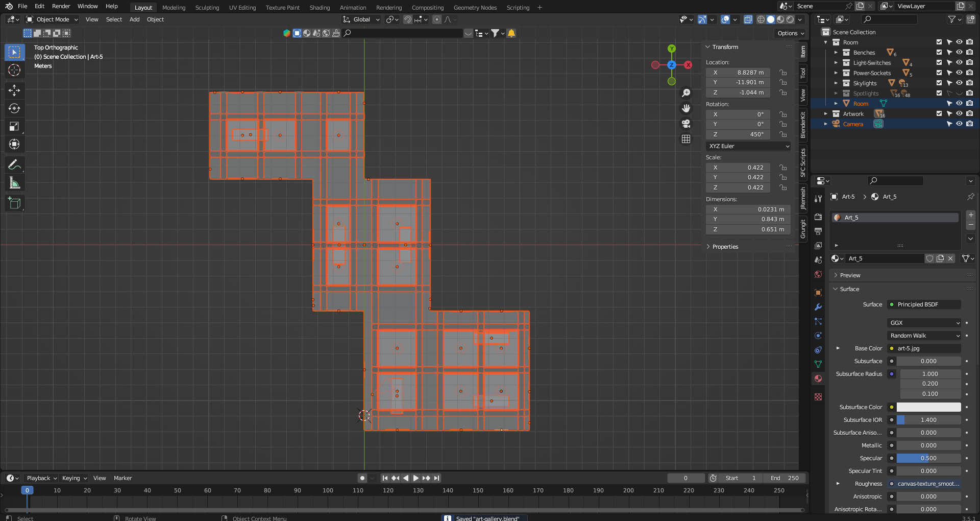Open GGX distribution dropdown

924,323
